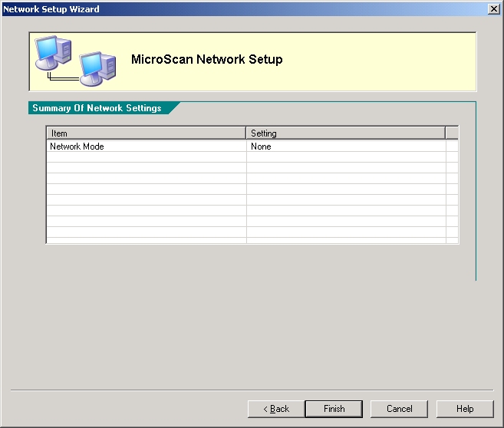
Task: Cancel the Network Setup Wizard
Action: [399, 409]
